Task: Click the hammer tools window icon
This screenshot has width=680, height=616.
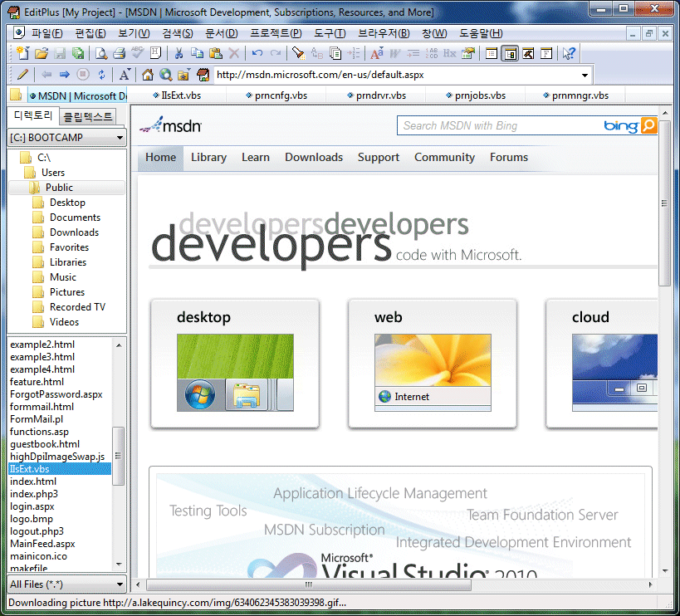Action: (528, 53)
